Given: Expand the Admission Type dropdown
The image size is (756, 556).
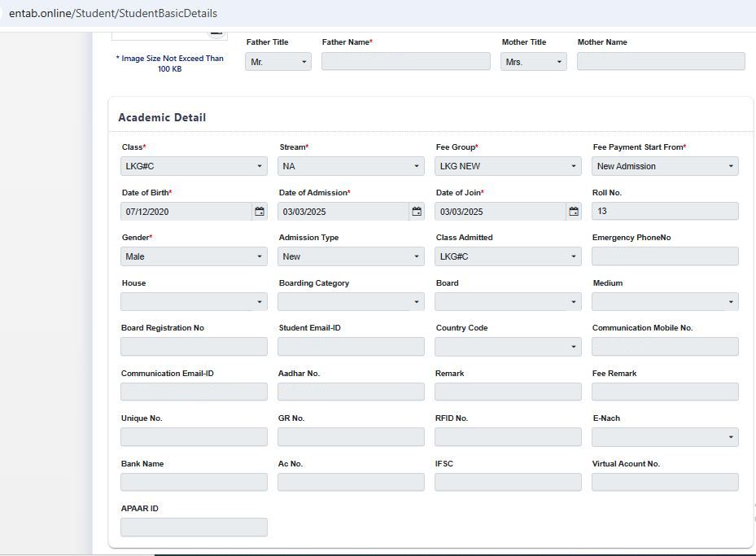Looking at the screenshot, I should point(351,256).
